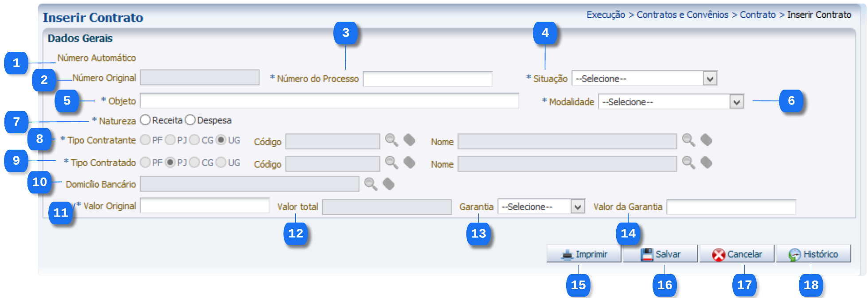Image resolution: width=868 pixels, height=298 pixels.
Task: Click the eraser beside Tipo Contratado Nome
Action: (706, 163)
